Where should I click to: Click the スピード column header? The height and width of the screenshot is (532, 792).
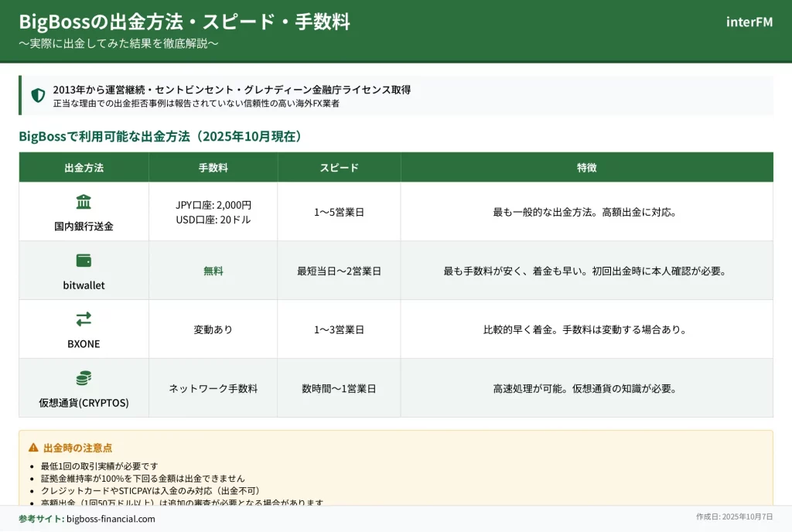pos(339,168)
